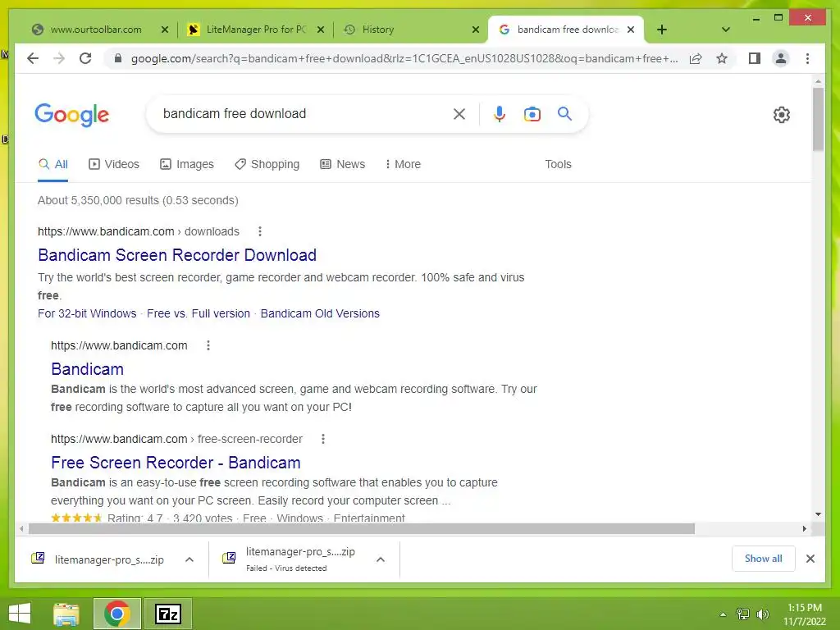Select the News search tab
The width and height of the screenshot is (840, 630).
[343, 164]
